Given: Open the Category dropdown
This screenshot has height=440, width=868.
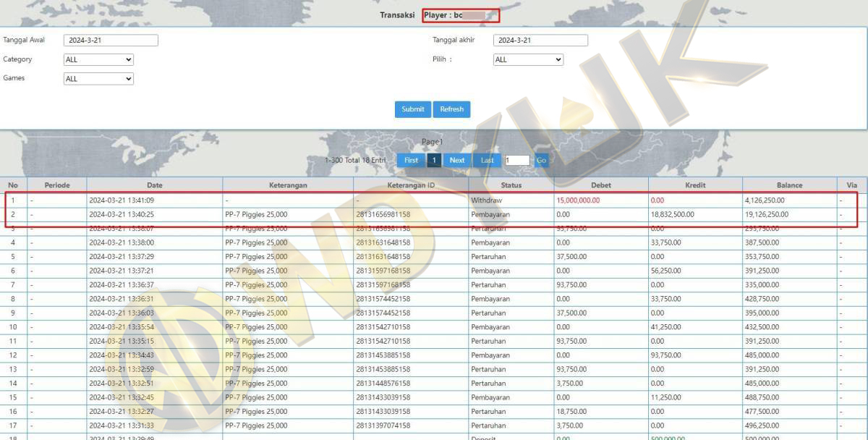Looking at the screenshot, I should 99,60.
